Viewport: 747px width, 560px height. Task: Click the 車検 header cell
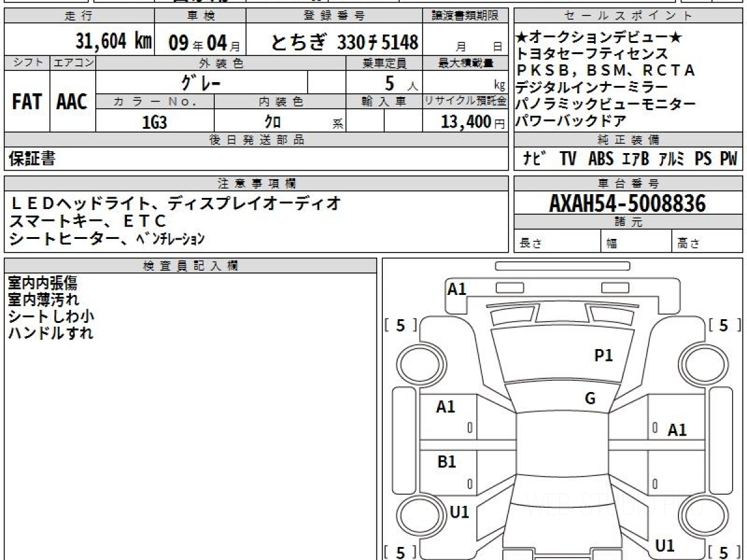pyautogui.click(x=200, y=16)
